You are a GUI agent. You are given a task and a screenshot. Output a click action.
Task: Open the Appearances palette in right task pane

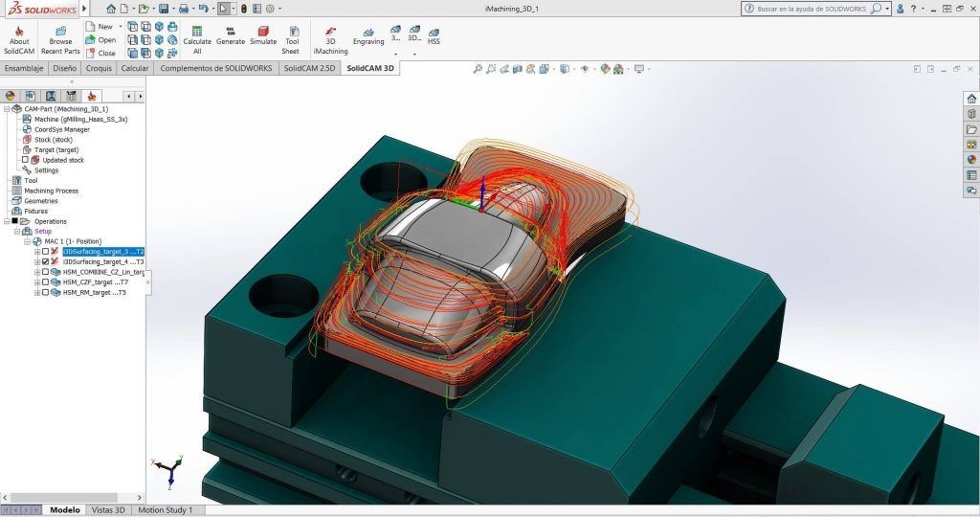(x=971, y=160)
